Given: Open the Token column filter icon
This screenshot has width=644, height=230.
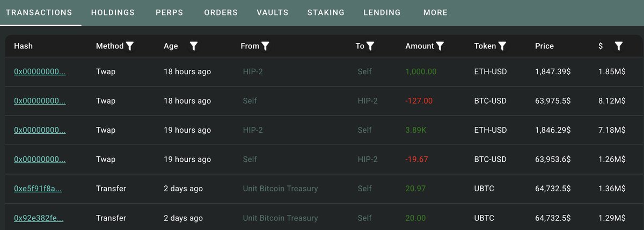Looking at the screenshot, I should 502,46.
